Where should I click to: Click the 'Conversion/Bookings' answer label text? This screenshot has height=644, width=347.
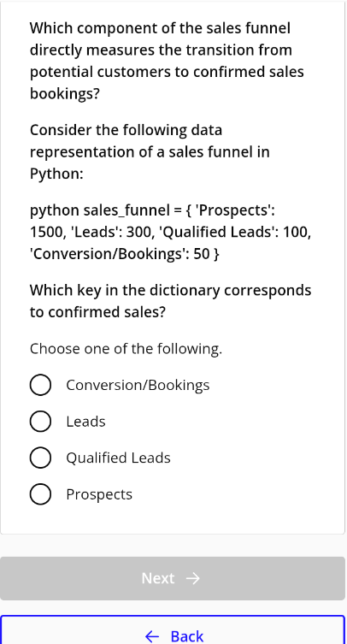(138, 385)
